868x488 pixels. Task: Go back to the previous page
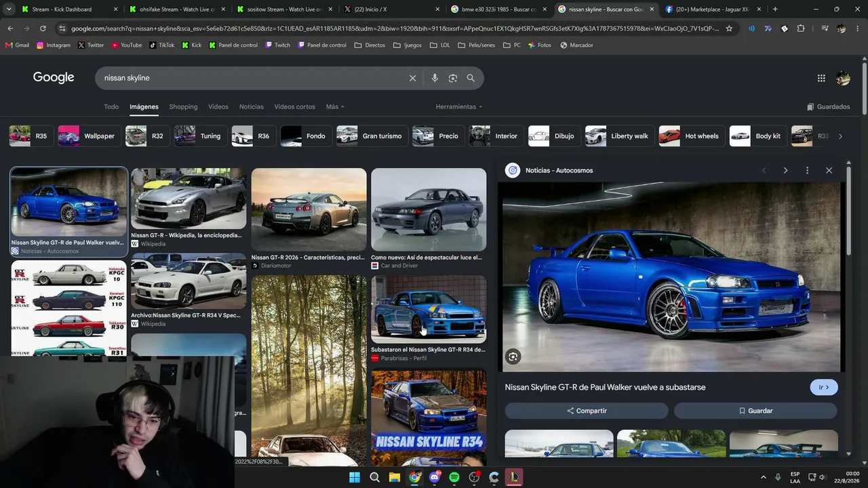10,28
